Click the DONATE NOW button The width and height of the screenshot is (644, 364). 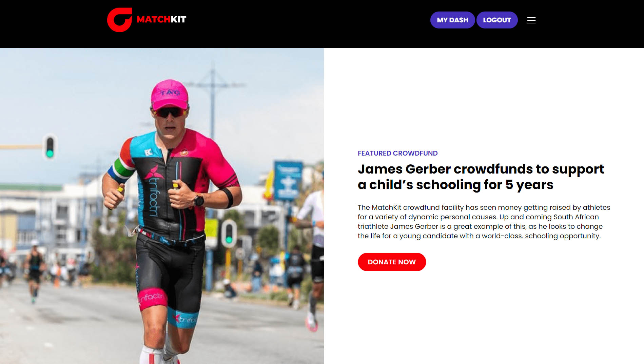click(x=392, y=262)
